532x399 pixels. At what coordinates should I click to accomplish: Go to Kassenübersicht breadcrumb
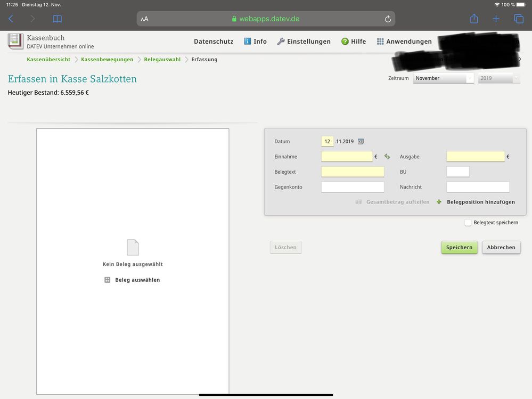point(48,59)
